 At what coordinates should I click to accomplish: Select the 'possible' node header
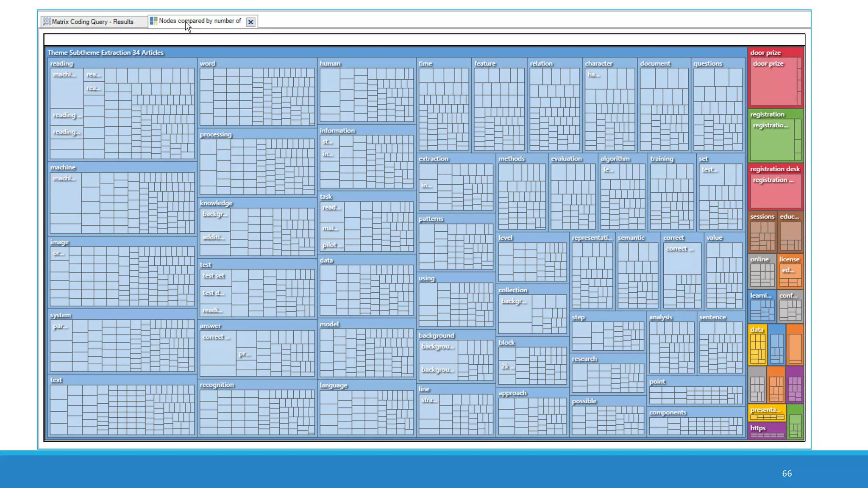pyautogui.click(x=584, y=401)
